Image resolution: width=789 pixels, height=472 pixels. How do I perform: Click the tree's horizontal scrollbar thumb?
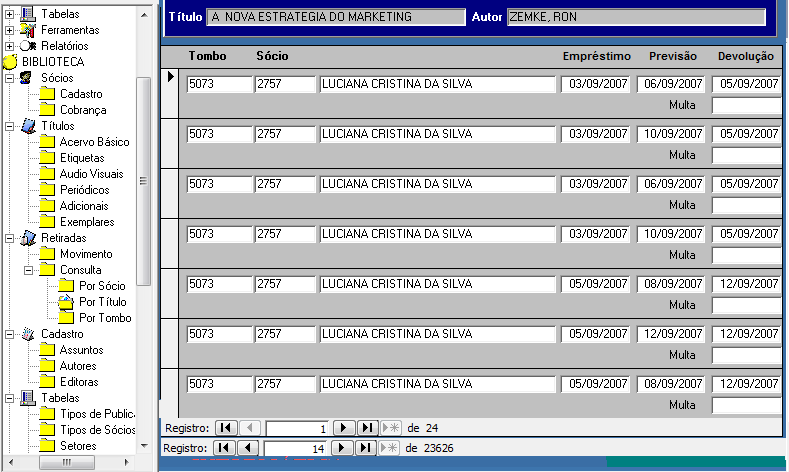pyautogui.click(x=66, y=462)
